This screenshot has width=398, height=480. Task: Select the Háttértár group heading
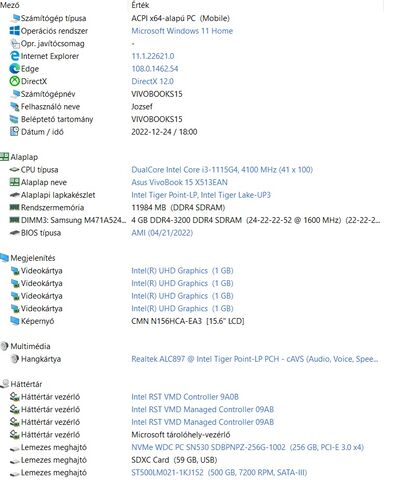(x=26, y=384)
